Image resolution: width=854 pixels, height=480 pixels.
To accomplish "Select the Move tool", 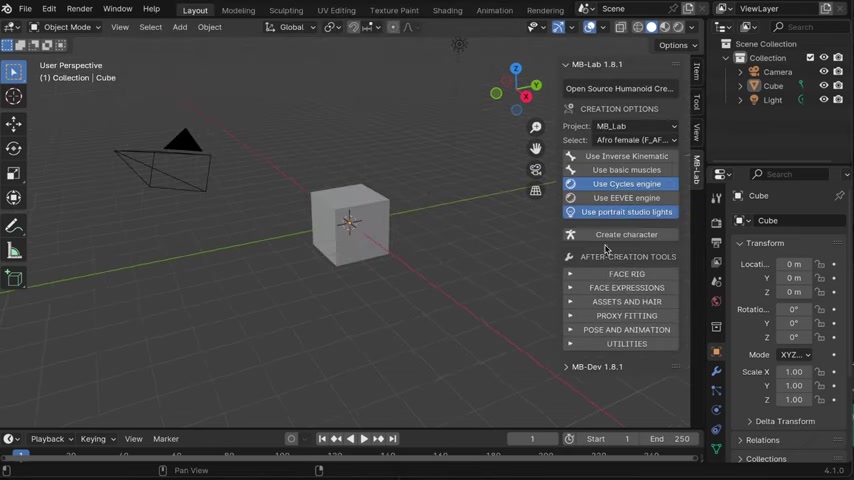I will pos(14,123).
